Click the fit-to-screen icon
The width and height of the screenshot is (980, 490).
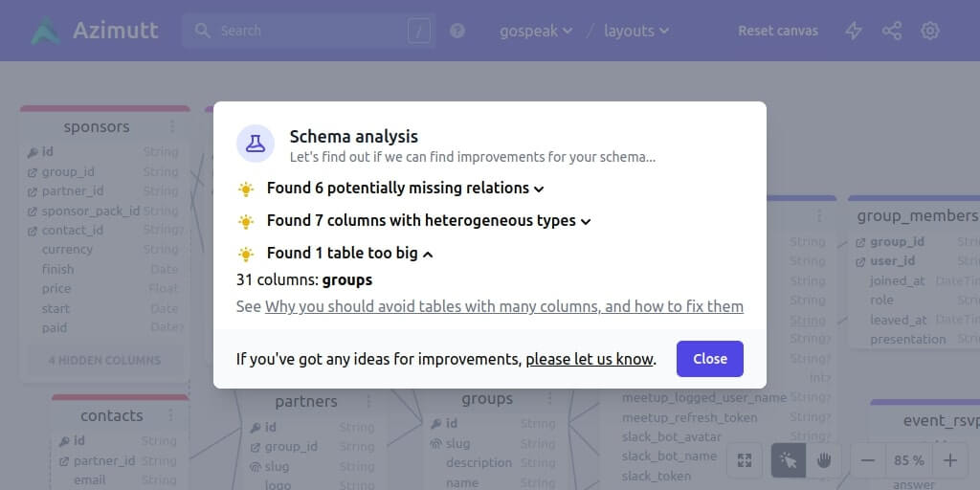pyautogui.click(x=745, y=460)
